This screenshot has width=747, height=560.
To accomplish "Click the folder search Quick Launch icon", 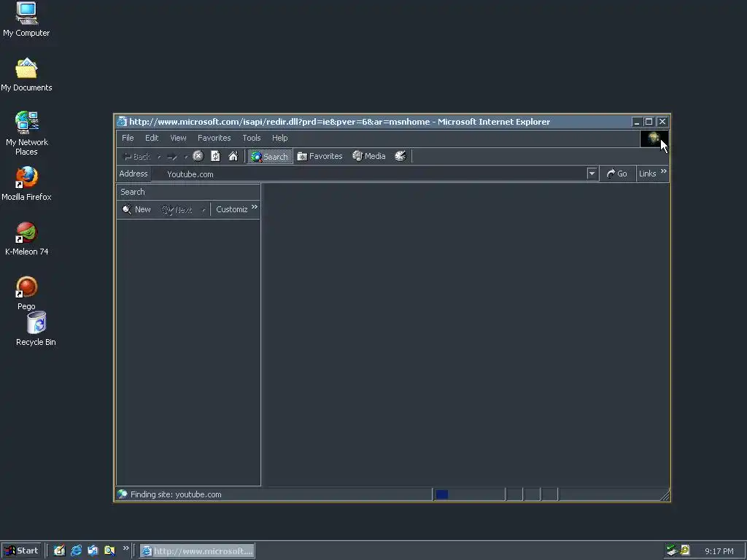I will pos(109,551).
